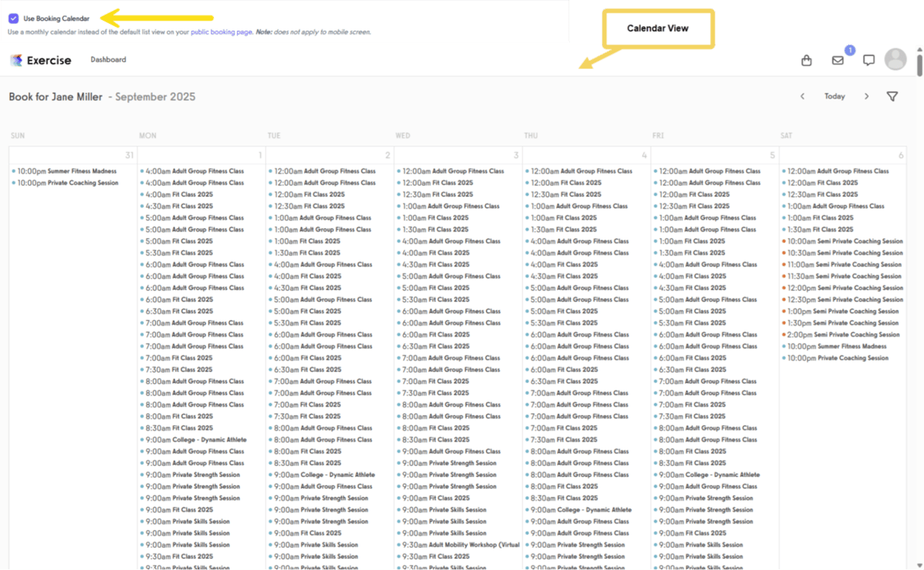Navigate to the previous month with the left chevron
The height and width of the screenshot is (570, 924).
802,96
